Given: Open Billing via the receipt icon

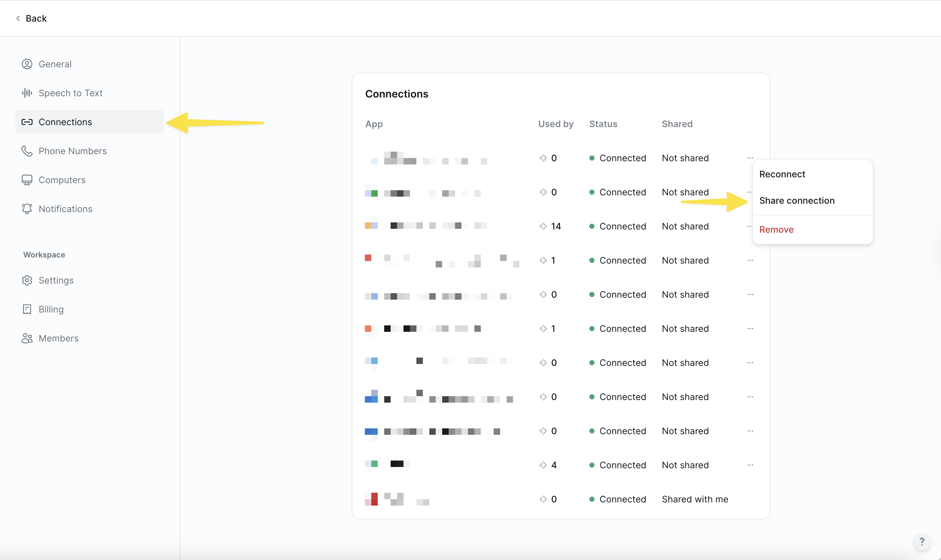Looking at the screenshot, I should [27, 309].
